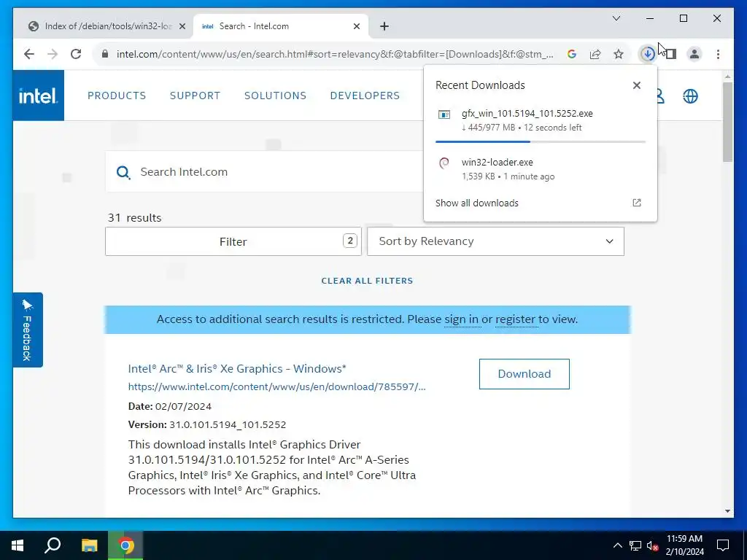
Task: Click the '31 results' count text
Action: click(134, 217)
